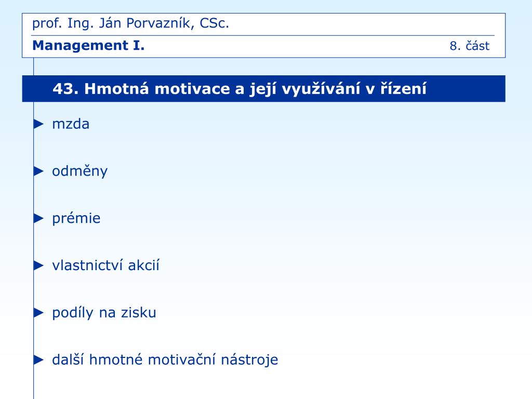The width and height of the screenshot is (532, 399).
Task: Select 'další hmotné motivační nástroje' bullet text
Action: click(x=165, y=360)
